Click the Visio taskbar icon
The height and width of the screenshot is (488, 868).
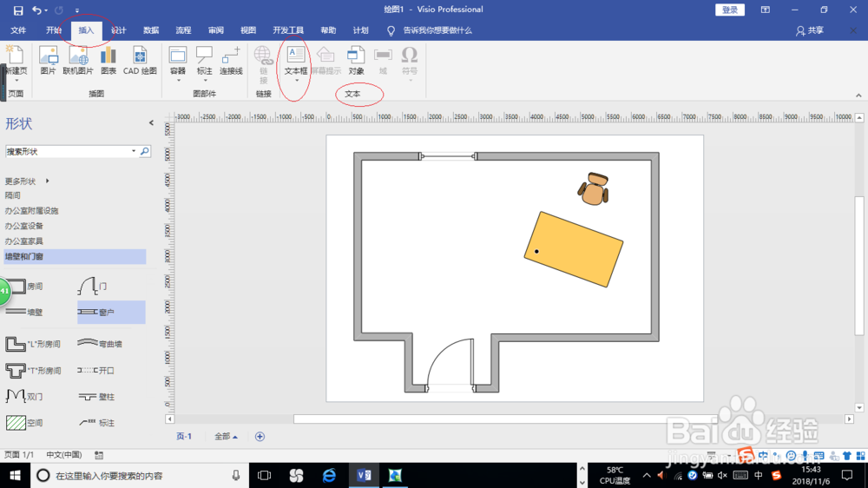pyautogui.click(x=364, y=475)
